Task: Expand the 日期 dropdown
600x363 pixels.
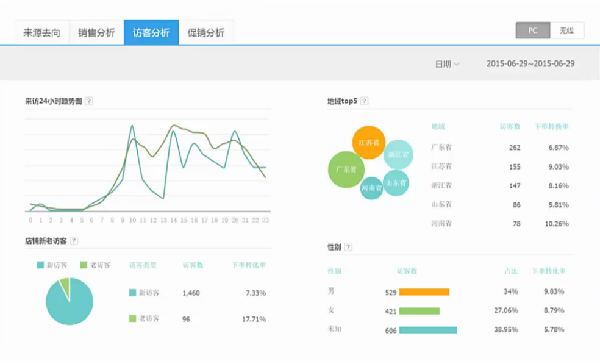Action: point(447,64)
